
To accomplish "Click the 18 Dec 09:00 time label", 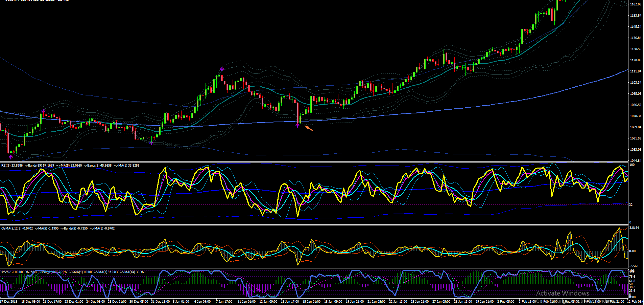I will coord(30,302).
